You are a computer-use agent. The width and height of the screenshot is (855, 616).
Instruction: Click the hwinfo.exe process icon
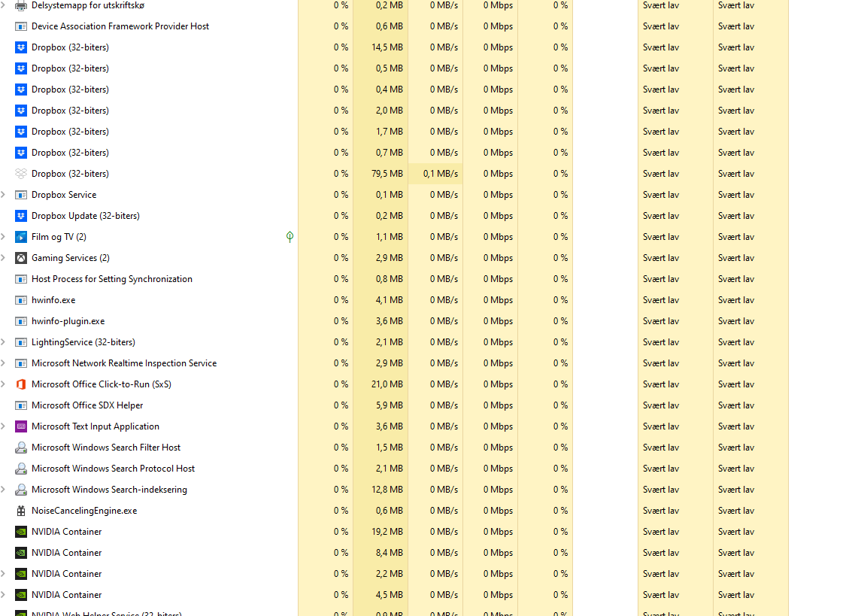coord(21,300)
